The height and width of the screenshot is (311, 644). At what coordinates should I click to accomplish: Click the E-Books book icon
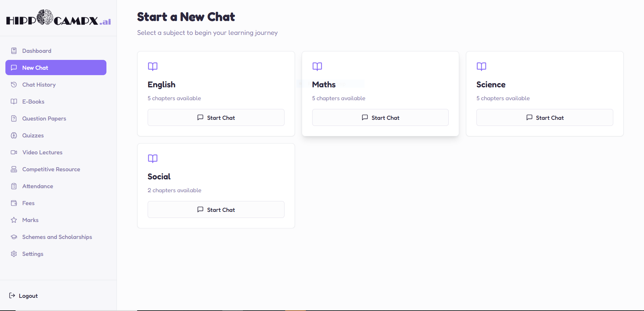pos(14,102)
